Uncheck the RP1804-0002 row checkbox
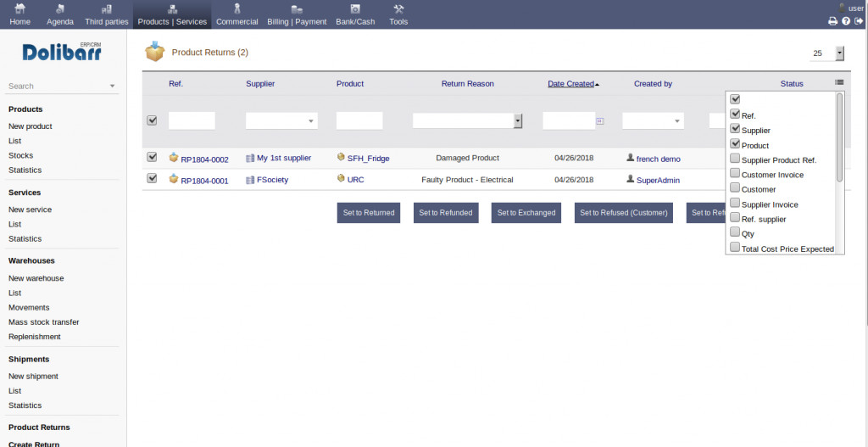This screenshot has height=447, width=868. coord(152,157)
